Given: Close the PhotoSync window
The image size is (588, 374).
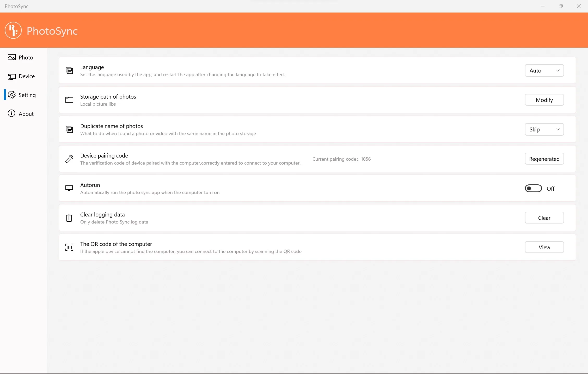Looking at the screenshot, I should click(x=579, y=6).
